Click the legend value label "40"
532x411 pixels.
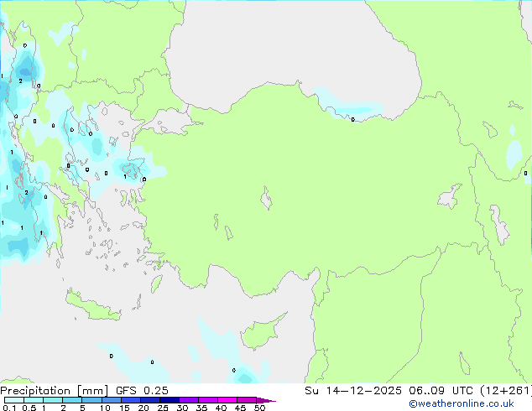pos(221,408)
